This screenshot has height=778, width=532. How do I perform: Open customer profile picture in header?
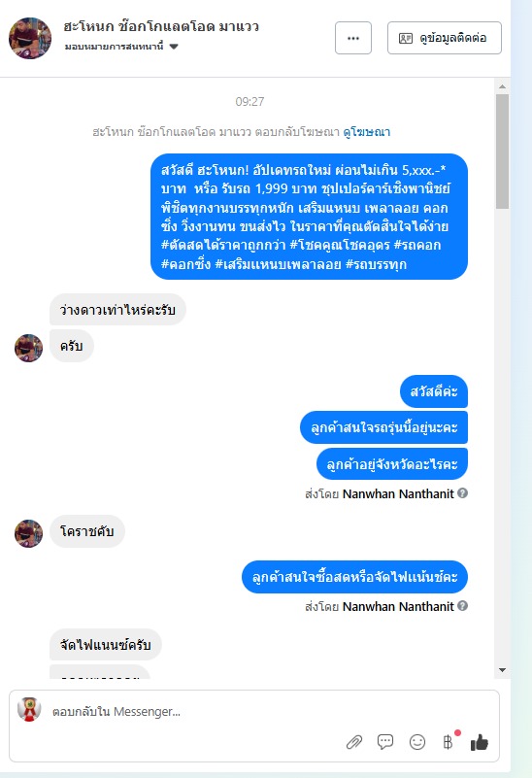click(x=30, y=38)
